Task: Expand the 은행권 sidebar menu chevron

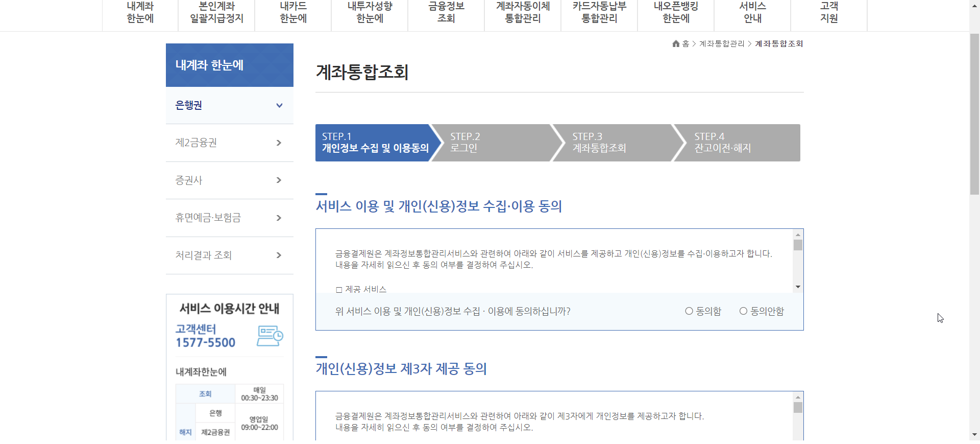Action: [279, 105]
